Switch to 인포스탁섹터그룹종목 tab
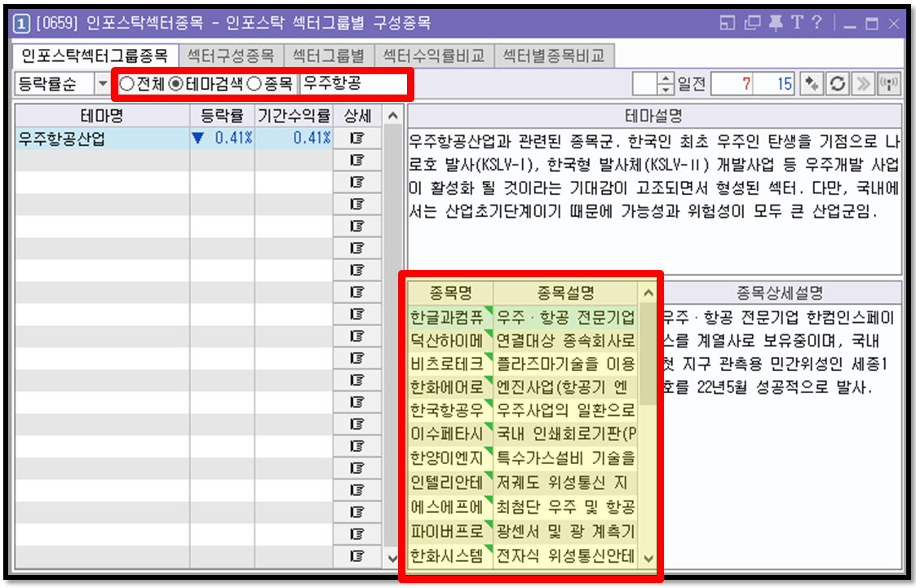This screenshot has width=916, height=588. pos(95,56)
